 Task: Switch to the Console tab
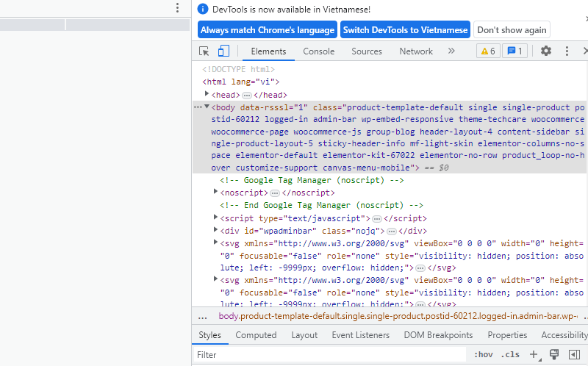coord(318,51)
